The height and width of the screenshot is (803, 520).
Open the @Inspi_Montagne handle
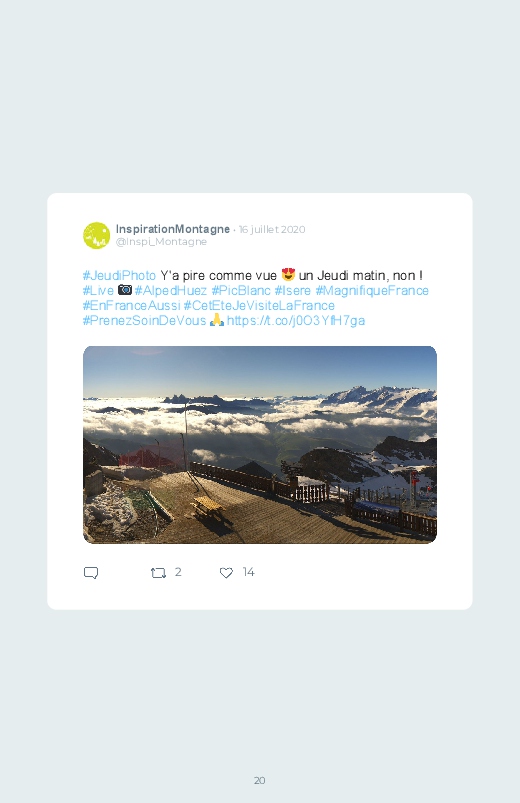pos(161,242)
